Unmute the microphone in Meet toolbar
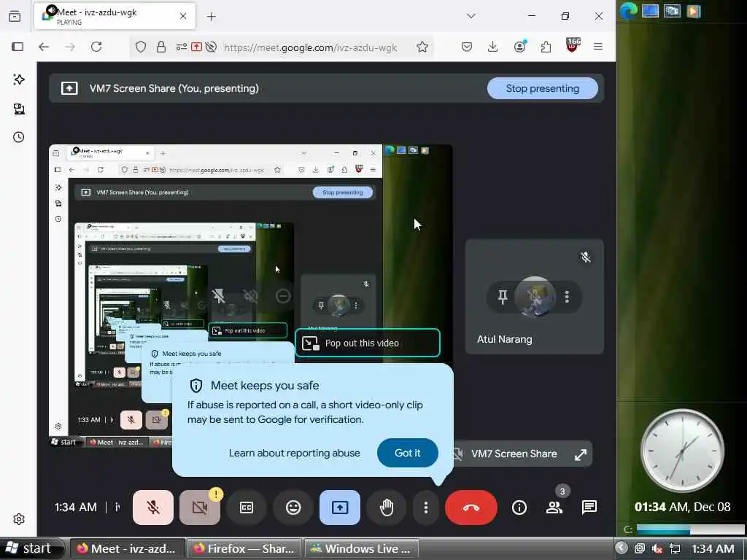747x560 pixels. tap(153, 507)
